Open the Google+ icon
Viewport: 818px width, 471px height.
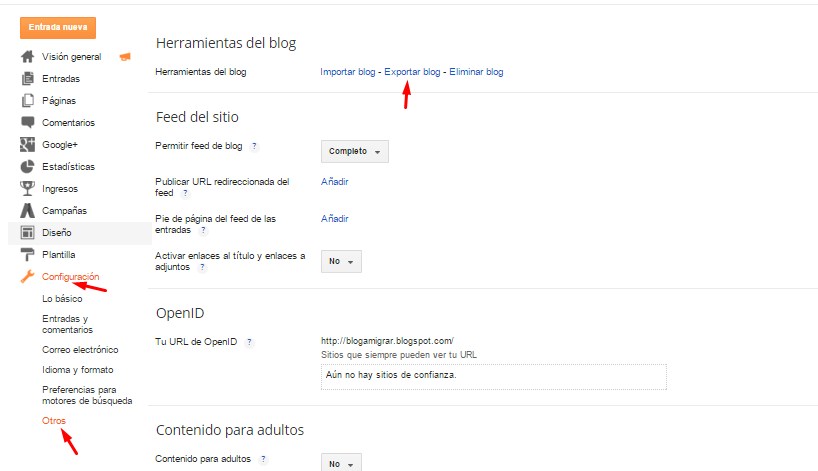click(28, 144)
